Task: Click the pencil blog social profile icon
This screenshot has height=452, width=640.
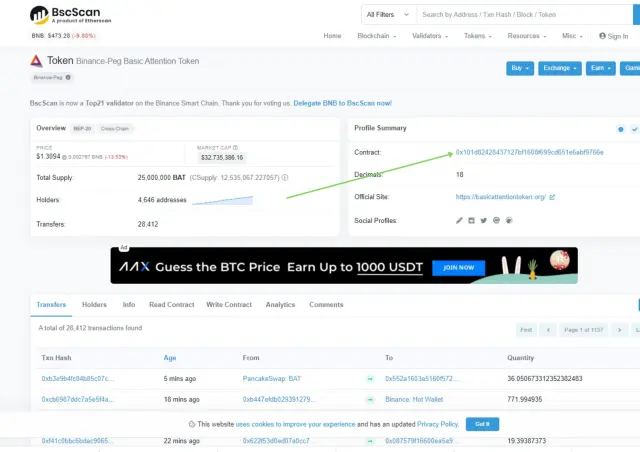Action: click(x=459, y=220)
